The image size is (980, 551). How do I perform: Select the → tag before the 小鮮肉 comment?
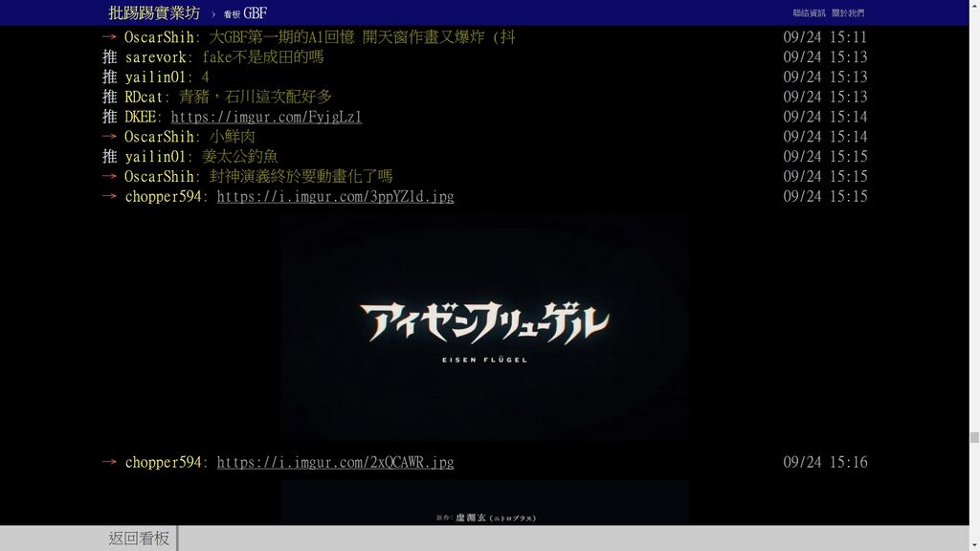(x=109, y=137)
